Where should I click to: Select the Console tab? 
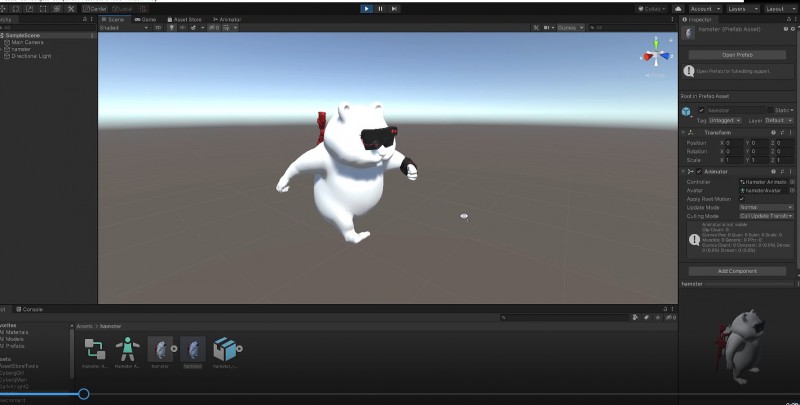point(29,309)
